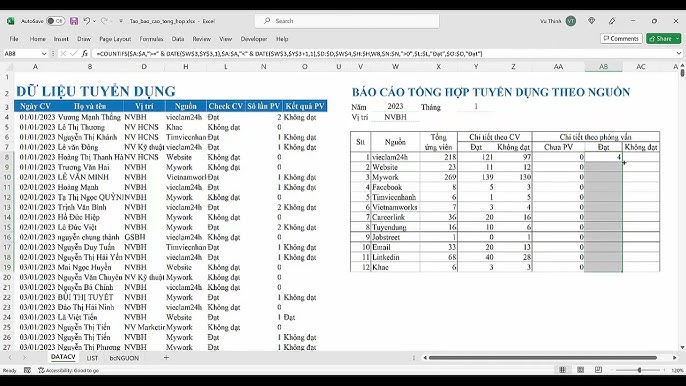This screenshot has height=386, width=686.
Task: Expand the formula bar chevron
Action: [679, 53]
